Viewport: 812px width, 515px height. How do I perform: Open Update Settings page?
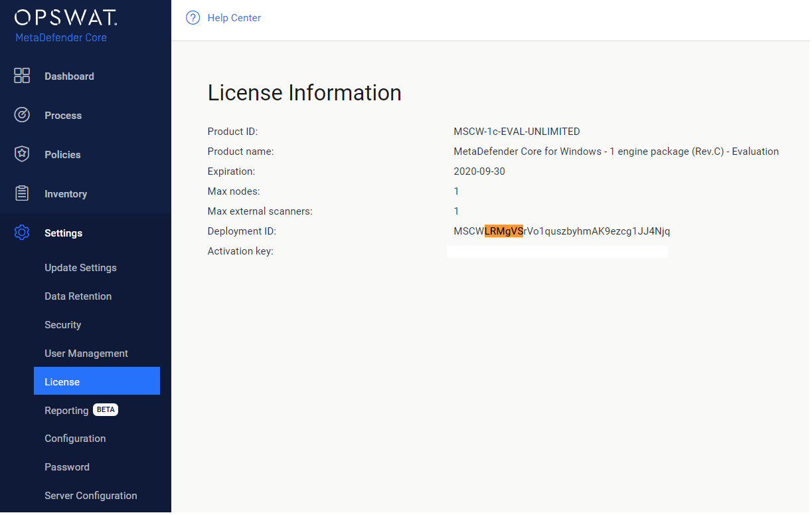80,268
